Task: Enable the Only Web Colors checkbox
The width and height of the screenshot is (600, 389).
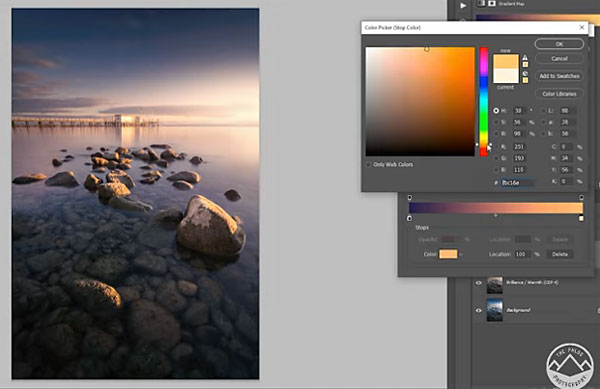Action: pyautogui.click(x=368, y=164)
